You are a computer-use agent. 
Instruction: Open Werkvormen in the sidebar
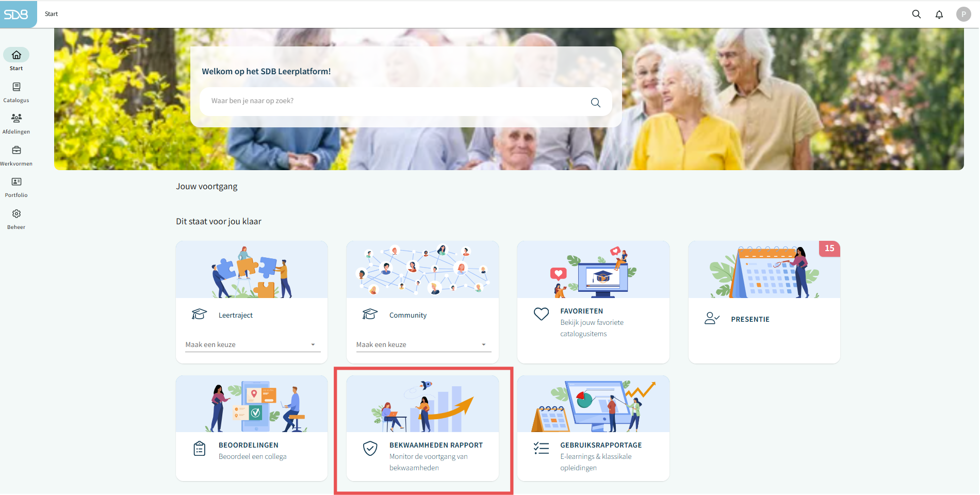pos(17,156)
